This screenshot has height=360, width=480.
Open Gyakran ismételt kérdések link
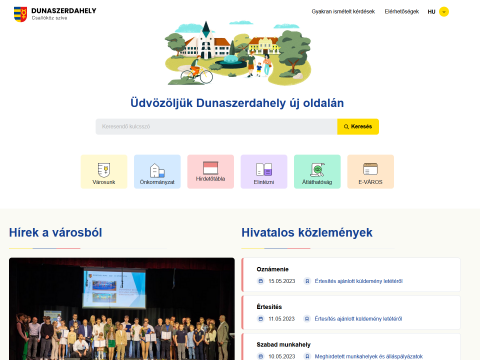click(x=343, y=12)
